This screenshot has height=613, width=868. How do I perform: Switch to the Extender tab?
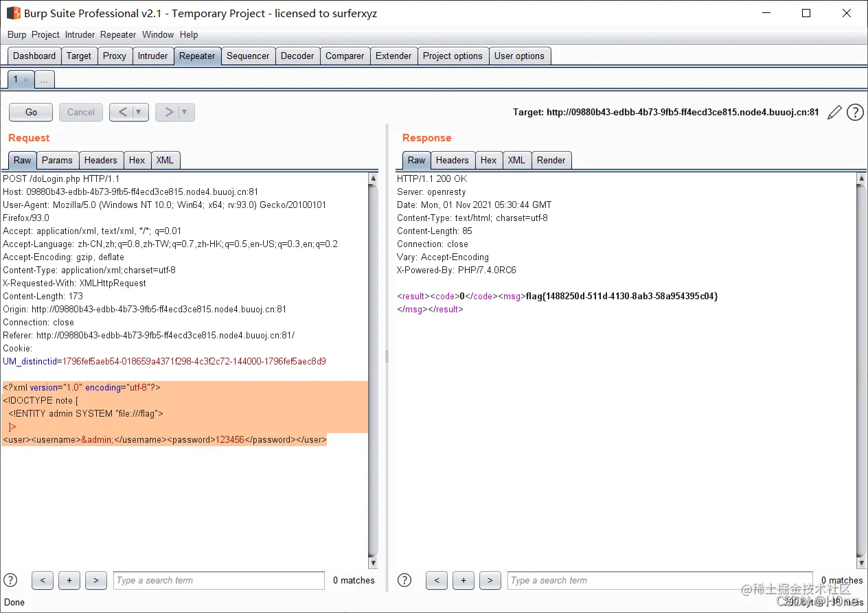tap(393, 56)
